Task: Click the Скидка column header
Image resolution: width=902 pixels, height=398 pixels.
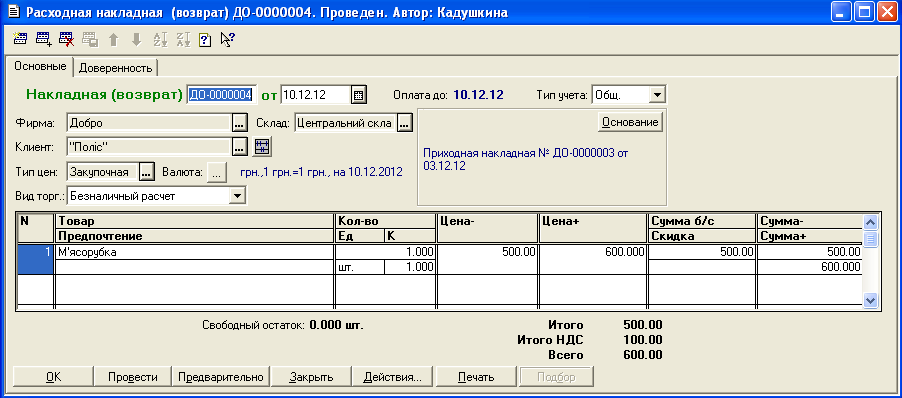Action: [702, 236]
